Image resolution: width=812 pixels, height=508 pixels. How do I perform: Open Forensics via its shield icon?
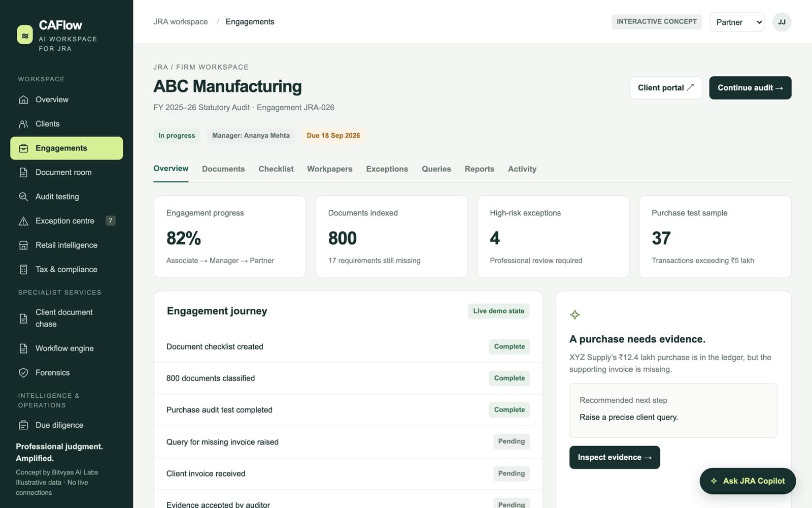pyautogui.click(x=23, y=373)
